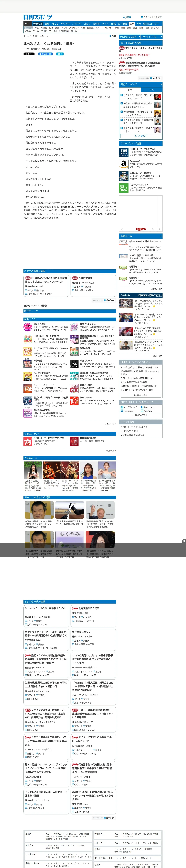Open AKB48 sub-navigation link
This screenshot has width=186, height=868.
coord(44,28)
